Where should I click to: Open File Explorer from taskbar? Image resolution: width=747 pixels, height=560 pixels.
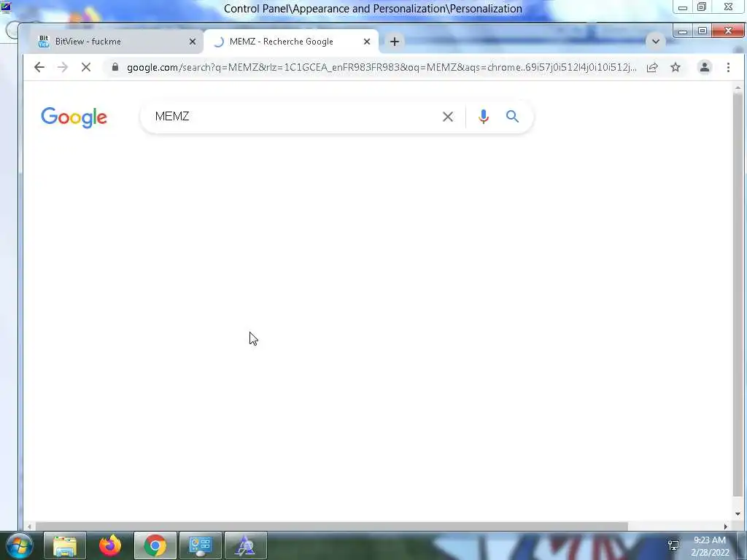[x=65, y=545]
